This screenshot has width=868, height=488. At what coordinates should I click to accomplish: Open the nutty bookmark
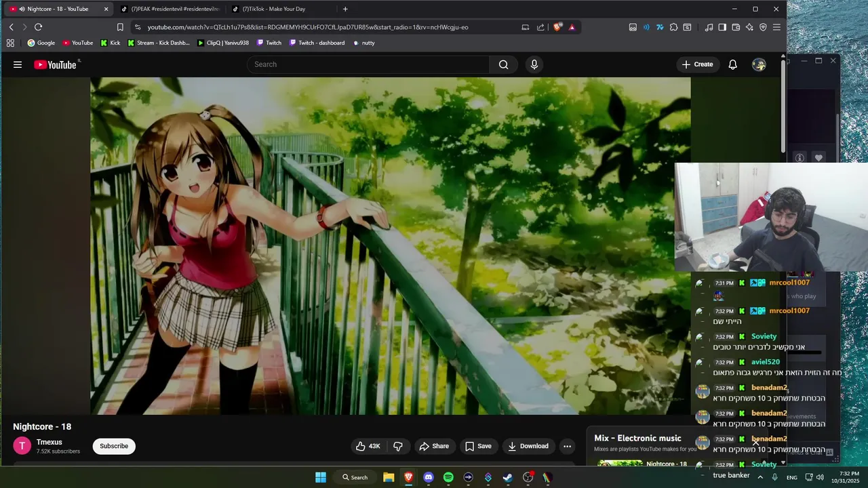[363, 43]
